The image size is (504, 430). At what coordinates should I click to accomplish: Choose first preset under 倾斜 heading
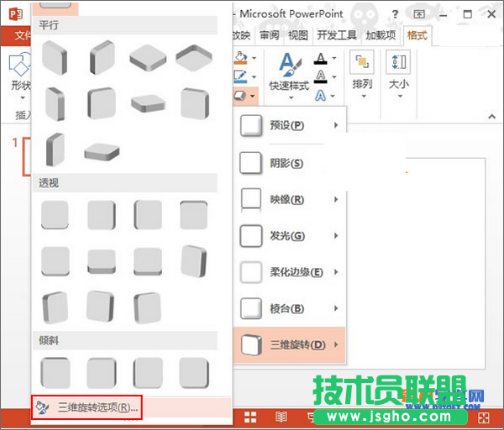point(55,373)
